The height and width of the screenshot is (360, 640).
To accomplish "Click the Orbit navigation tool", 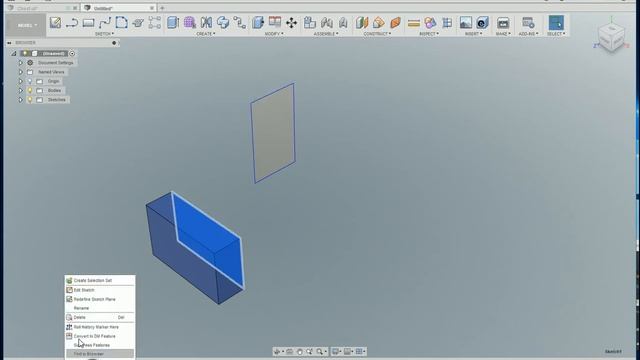I will point(277,351).
